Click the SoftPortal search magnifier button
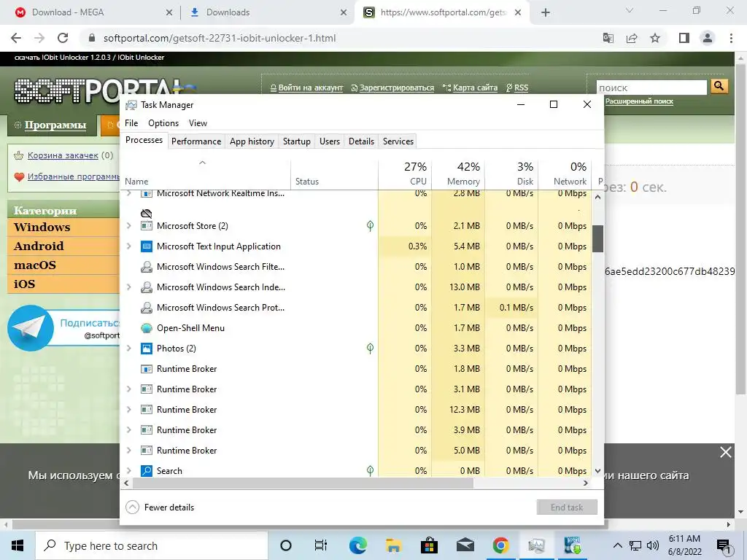The width and height of the screenshot is (747, 560). click(x=719, y=86)
